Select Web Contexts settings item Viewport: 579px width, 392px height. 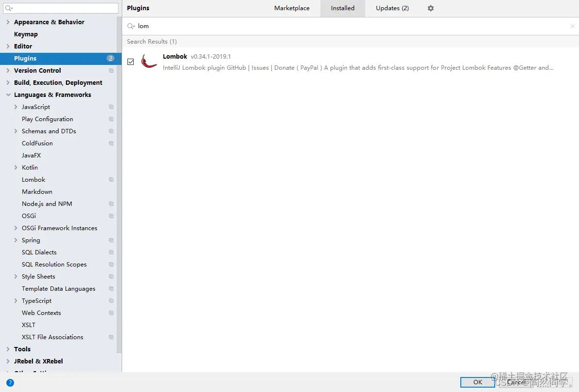point(41,313)
